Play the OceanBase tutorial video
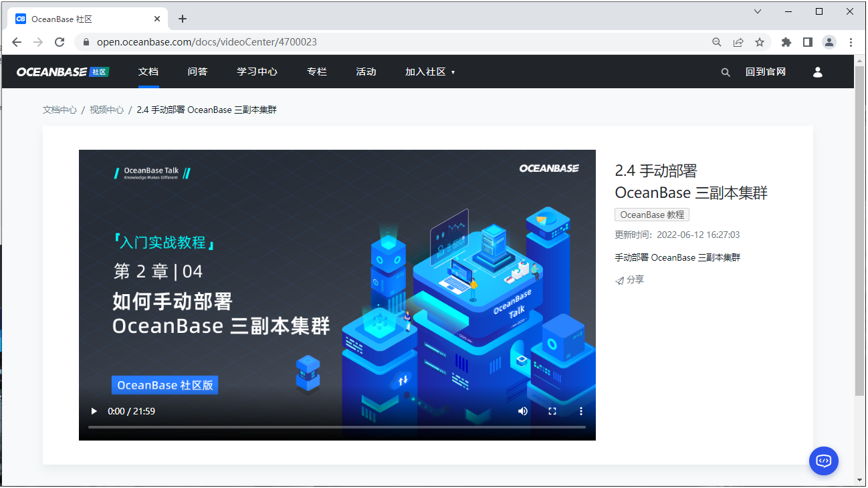868x488 pixels. pyautogui.click(x=94, y=411)
